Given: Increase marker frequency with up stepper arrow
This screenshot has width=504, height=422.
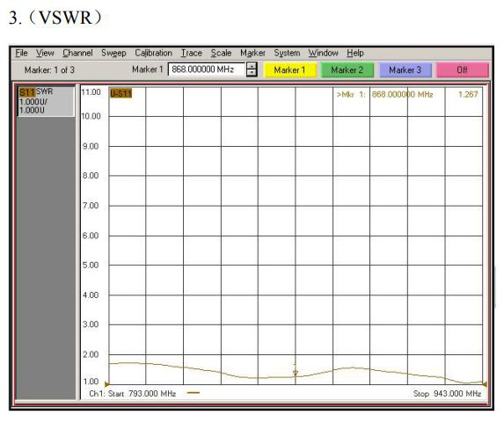Looking at the screenshot, I should coord(252,66).
